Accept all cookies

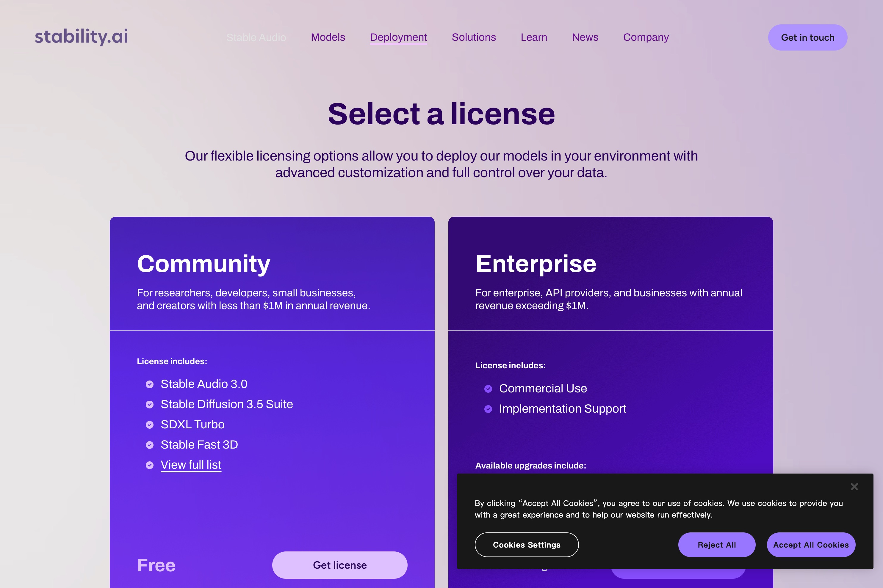[x=811, y=545]
